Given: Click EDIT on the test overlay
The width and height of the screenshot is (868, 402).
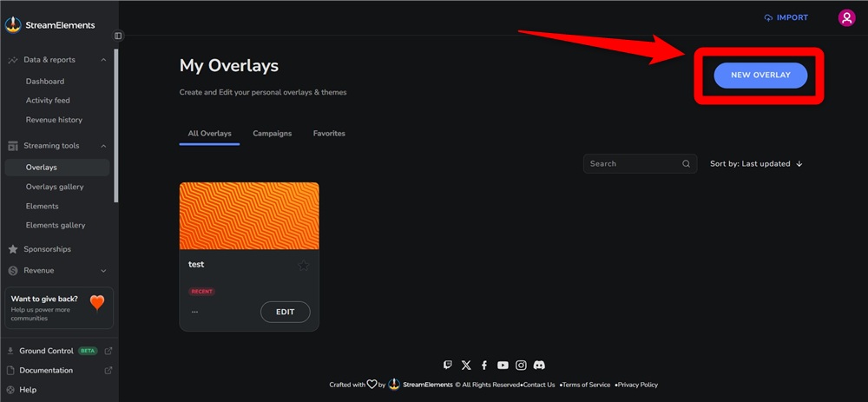Looking at the screenshot, I should (285, 312).
